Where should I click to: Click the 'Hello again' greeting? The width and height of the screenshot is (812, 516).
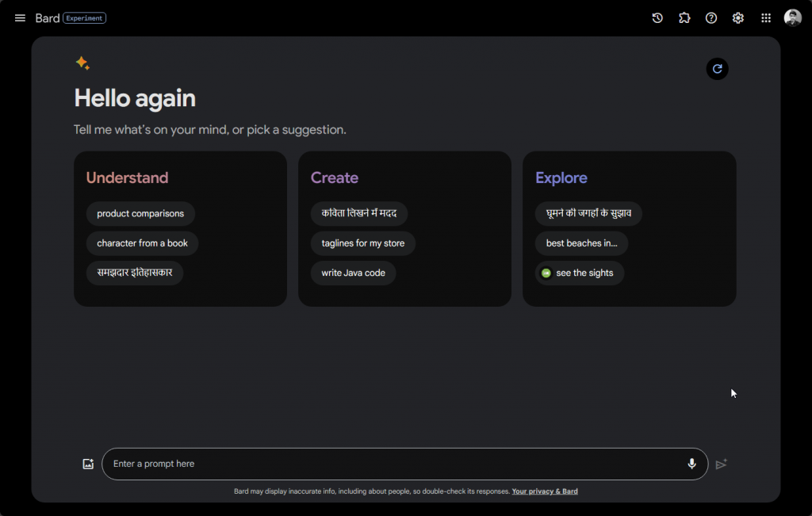[135, 98]
